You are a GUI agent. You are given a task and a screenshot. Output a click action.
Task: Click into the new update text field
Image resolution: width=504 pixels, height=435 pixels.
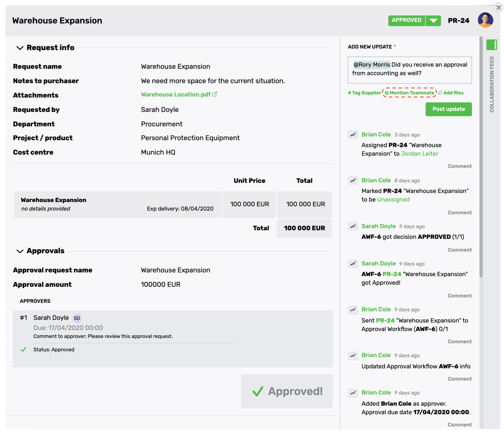tap(409, 70)
